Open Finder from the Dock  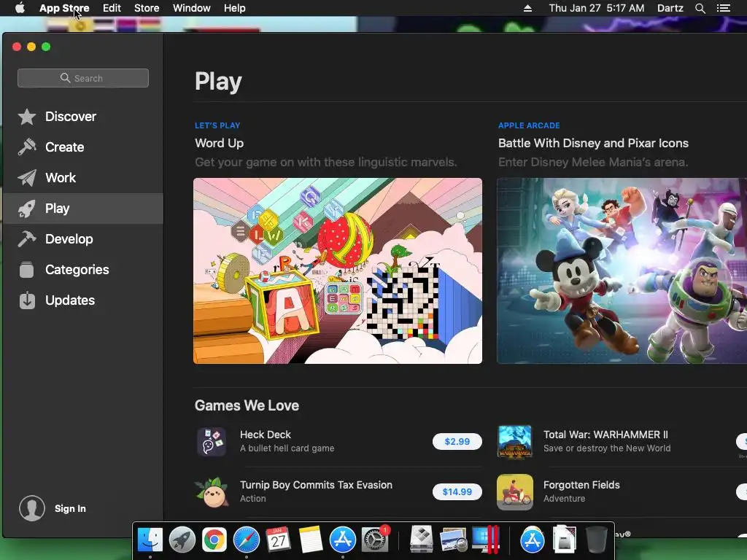150,540
